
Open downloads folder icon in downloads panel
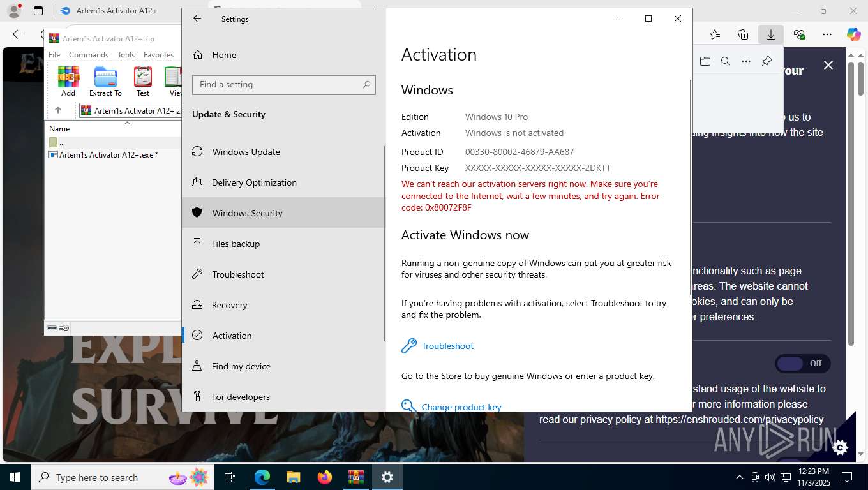pos(705,61)
